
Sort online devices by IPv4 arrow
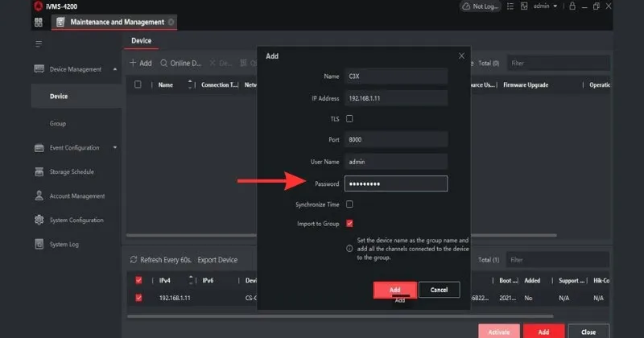pos(191,280)
